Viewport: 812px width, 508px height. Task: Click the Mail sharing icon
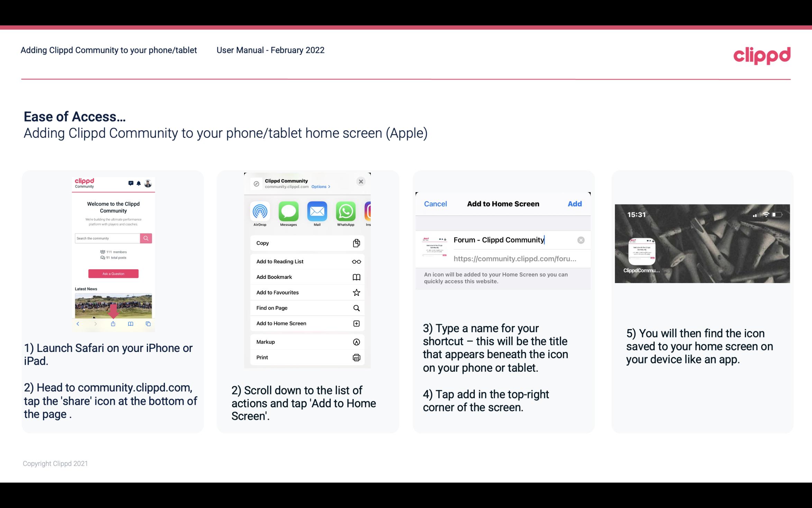click(x=317, y=211)
